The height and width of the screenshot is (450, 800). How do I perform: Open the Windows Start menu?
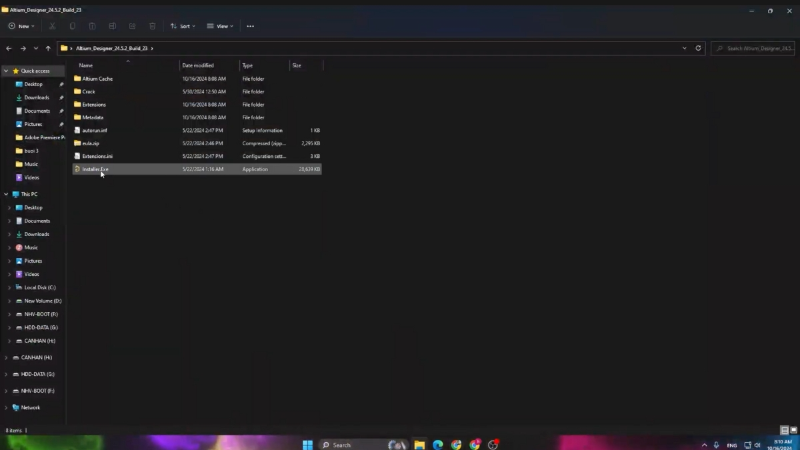(307, 445)
